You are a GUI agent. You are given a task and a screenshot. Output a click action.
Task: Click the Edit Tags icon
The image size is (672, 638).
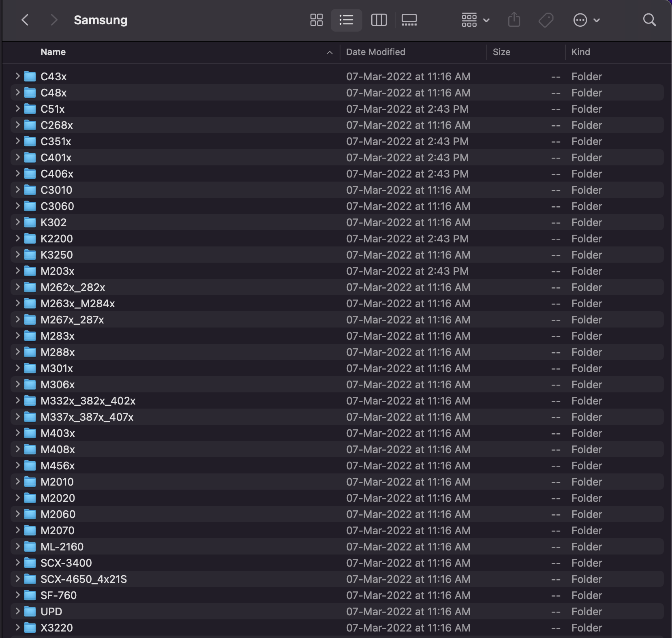[546, 20]
